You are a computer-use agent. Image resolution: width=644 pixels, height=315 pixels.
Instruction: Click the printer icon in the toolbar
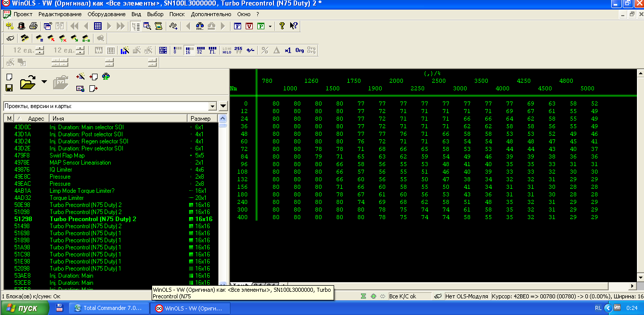tap(33, 26)
